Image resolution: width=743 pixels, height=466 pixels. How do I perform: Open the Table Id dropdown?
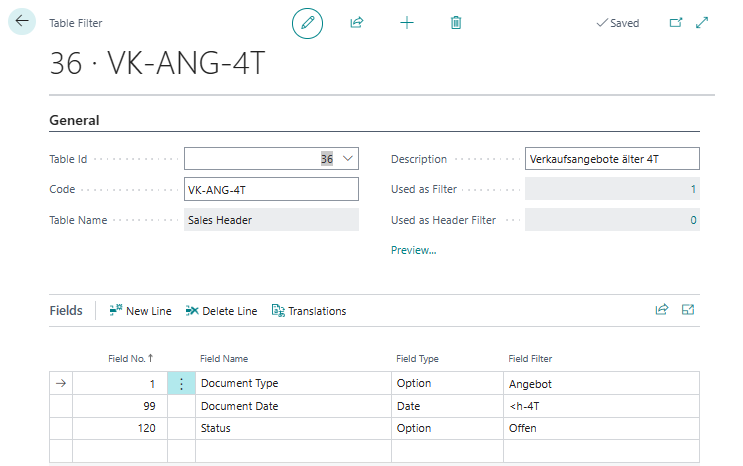click(x=347, y=159)
